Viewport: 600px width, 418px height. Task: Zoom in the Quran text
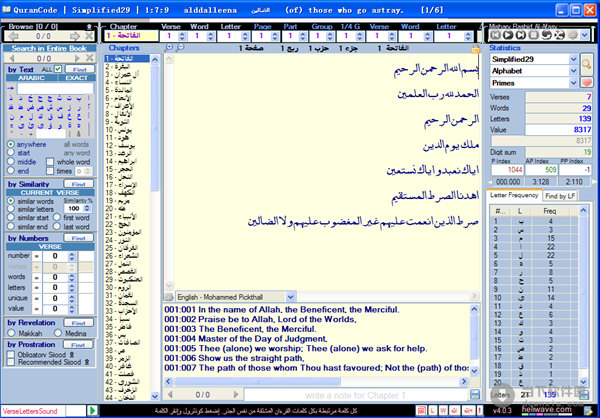170,47
